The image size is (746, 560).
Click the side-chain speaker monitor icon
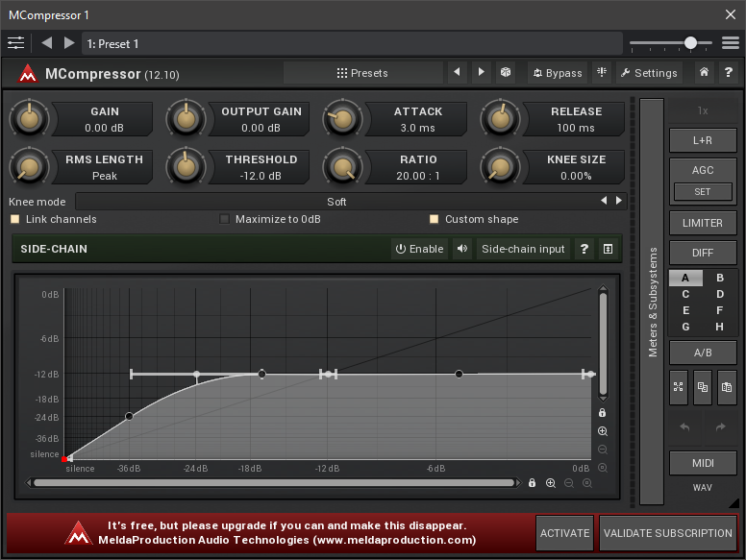(462, 249)
